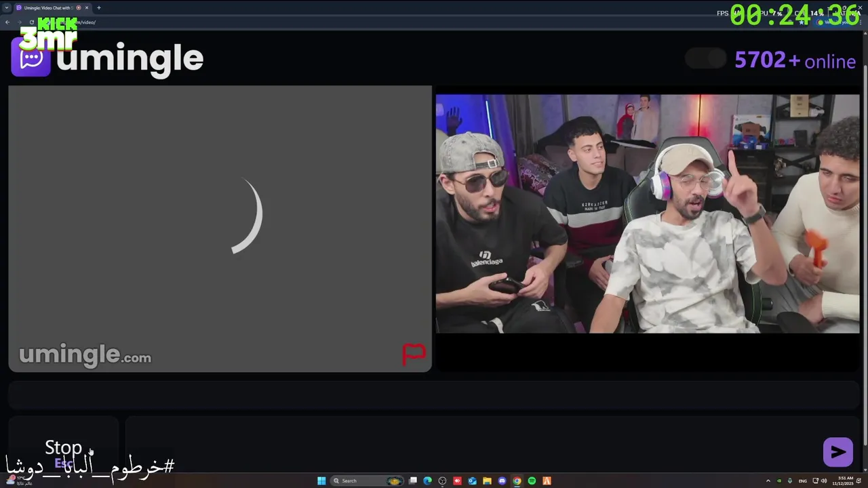Click the '5702+ online' counter text
Viewport: 868px width, 488px height.
(x=795, y=60)
